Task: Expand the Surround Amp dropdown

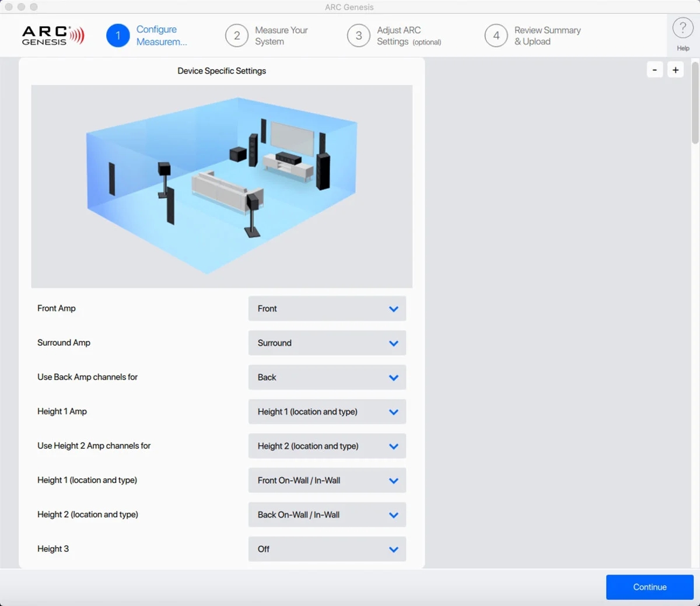Action: click(327, 343)
